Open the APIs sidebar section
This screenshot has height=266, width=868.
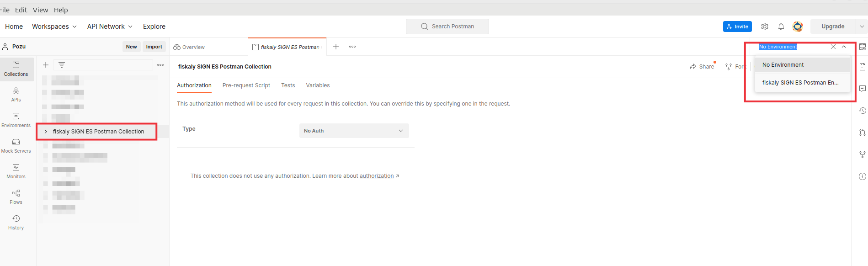coord(16,94)
